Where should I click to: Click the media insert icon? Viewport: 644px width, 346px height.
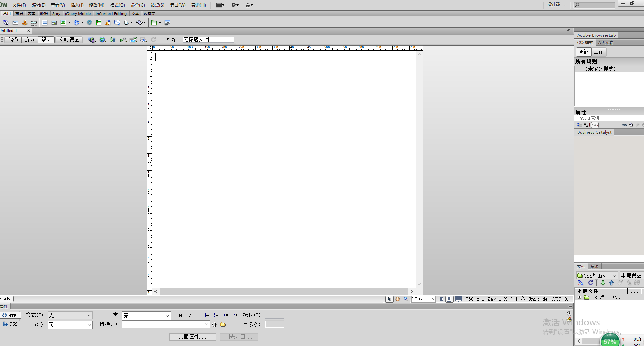tap(76, 23)
